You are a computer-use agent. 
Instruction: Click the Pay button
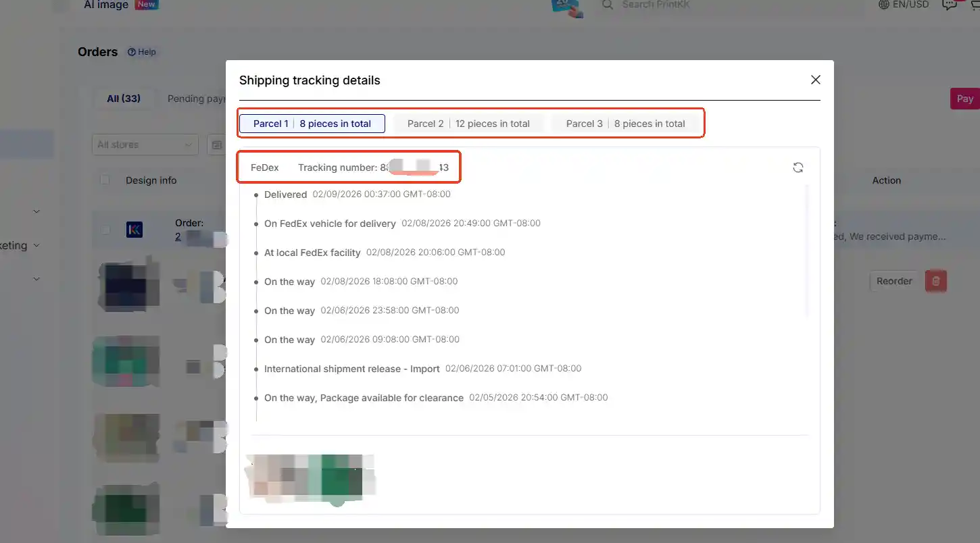click(x=964, y=98)
